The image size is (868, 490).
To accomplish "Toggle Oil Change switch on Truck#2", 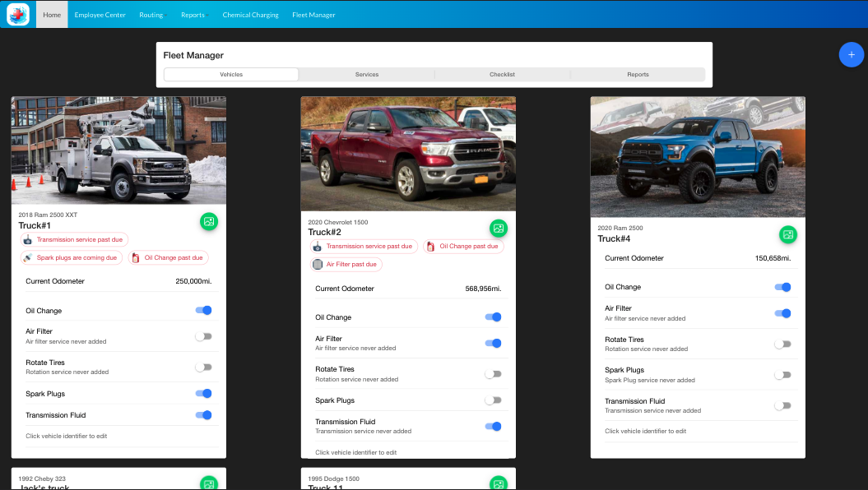I will [493, 317].
